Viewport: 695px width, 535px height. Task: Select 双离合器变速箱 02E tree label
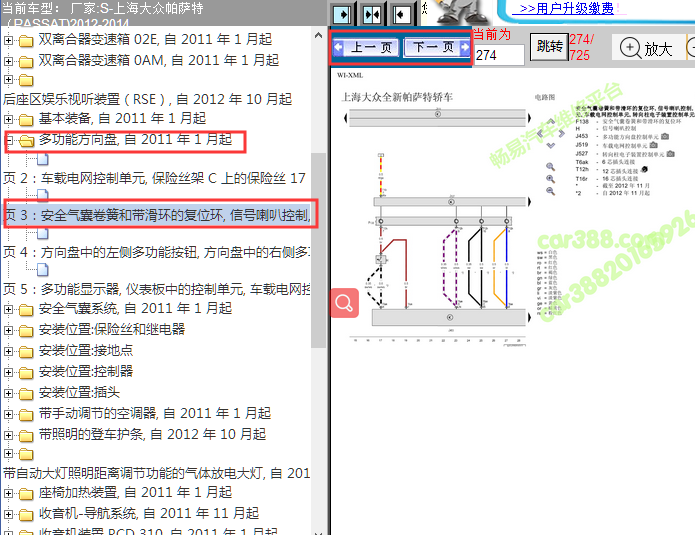(155, 39)
